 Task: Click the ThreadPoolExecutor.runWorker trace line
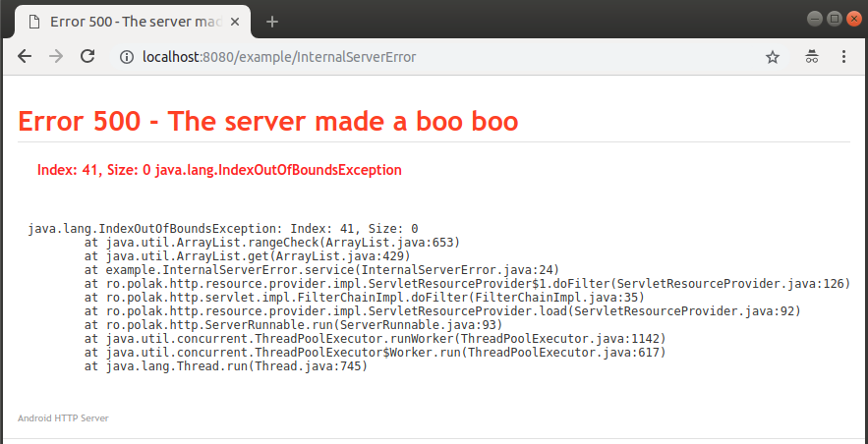(x=375, y=339)
